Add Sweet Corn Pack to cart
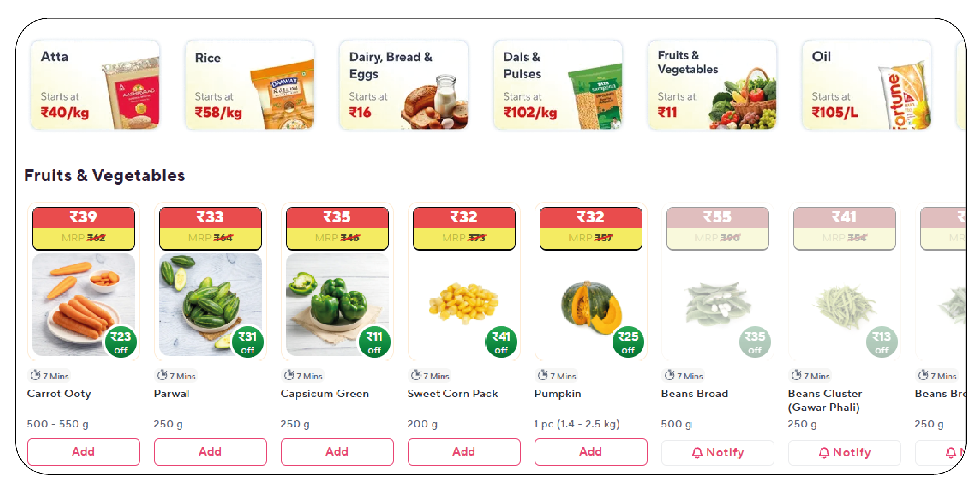This screenshot has width=980, height=487. [x=464, y=452]
